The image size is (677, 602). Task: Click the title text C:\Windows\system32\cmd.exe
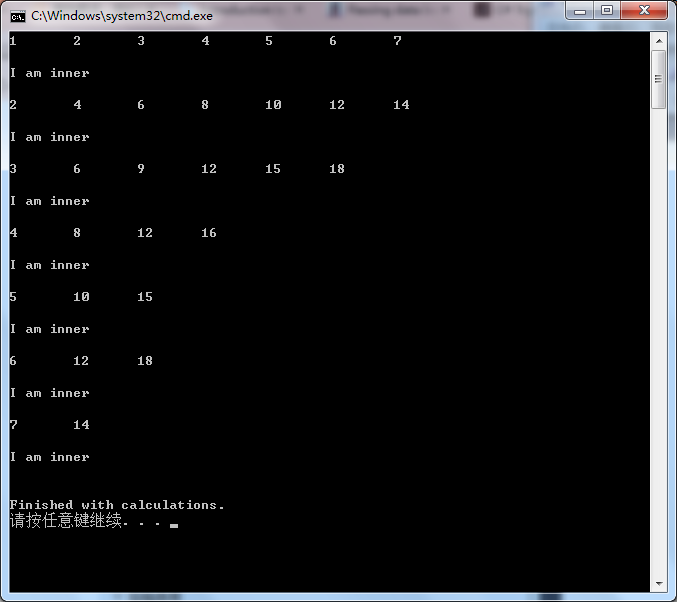point(122,16)
